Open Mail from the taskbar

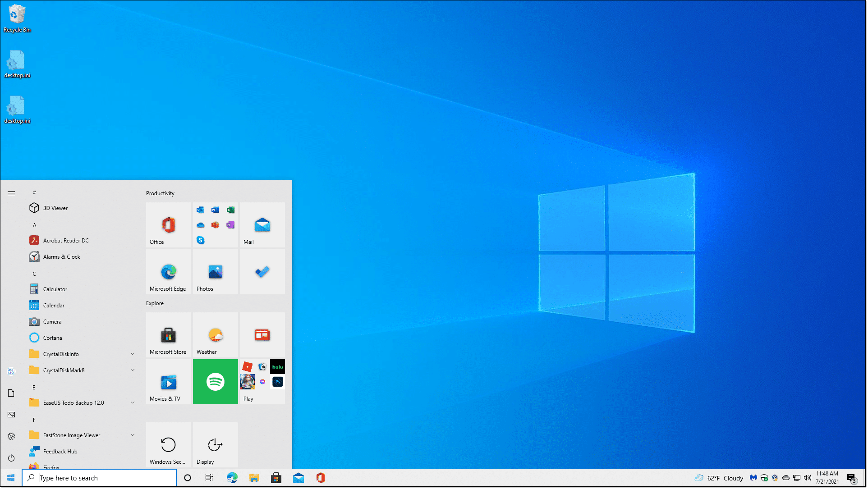click(x=299, y=478)
